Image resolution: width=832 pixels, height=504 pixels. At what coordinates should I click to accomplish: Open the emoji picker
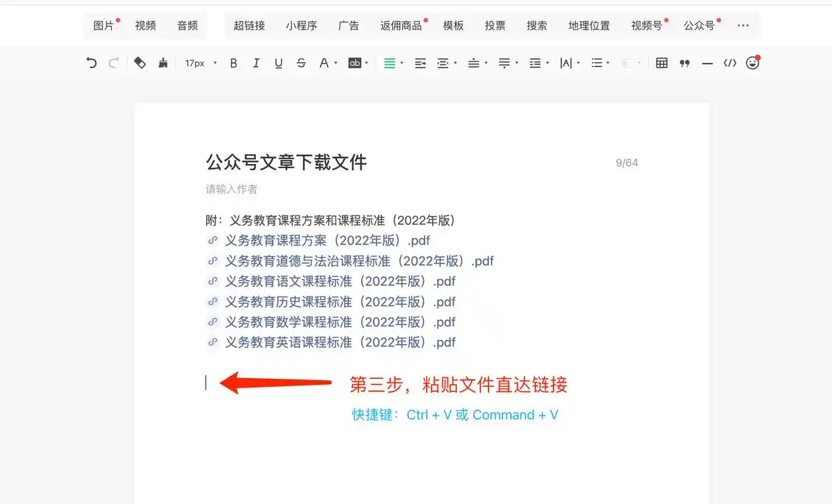pos(753,63)
